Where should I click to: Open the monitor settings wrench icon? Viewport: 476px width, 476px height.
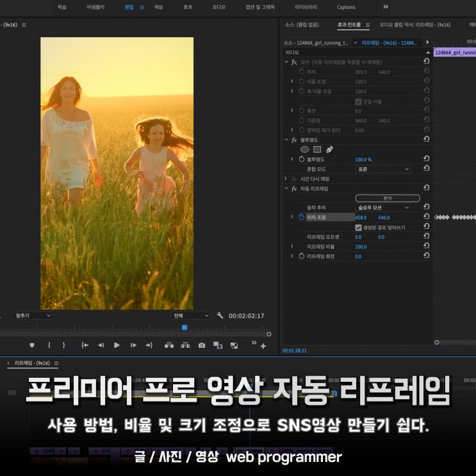[x=220, y=315]
